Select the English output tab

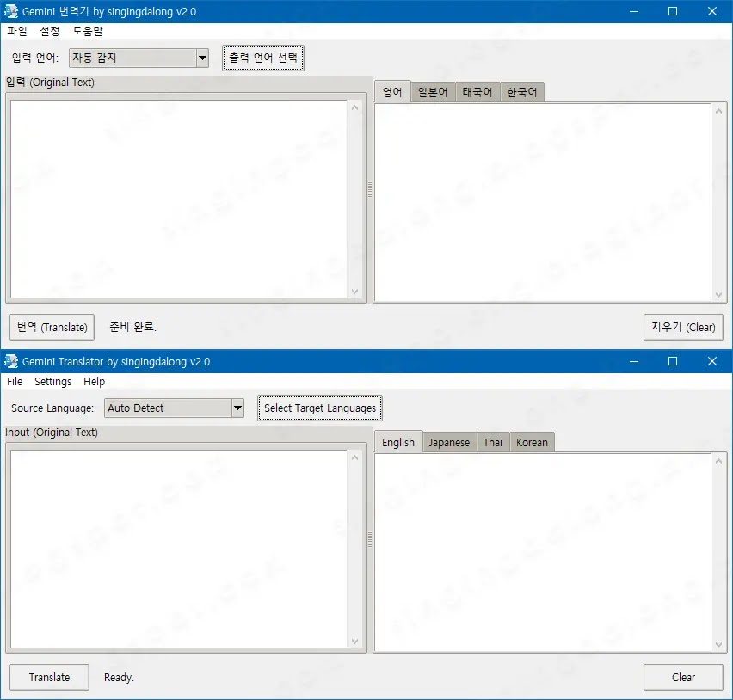(x=398, y=442)
